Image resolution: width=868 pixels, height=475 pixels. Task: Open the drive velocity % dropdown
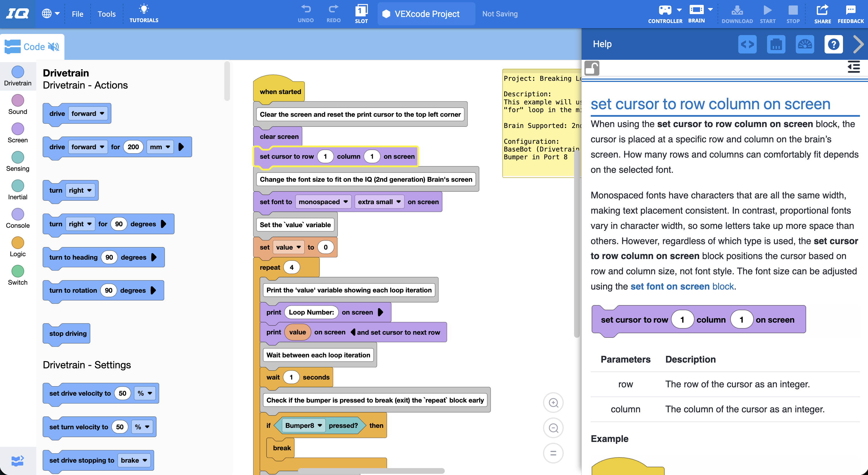point(145,393)
